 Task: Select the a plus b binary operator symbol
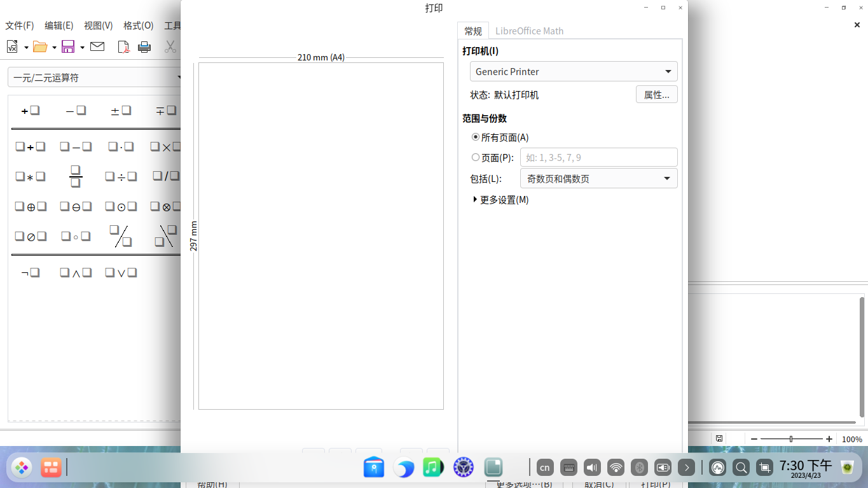tap(31, 146)
